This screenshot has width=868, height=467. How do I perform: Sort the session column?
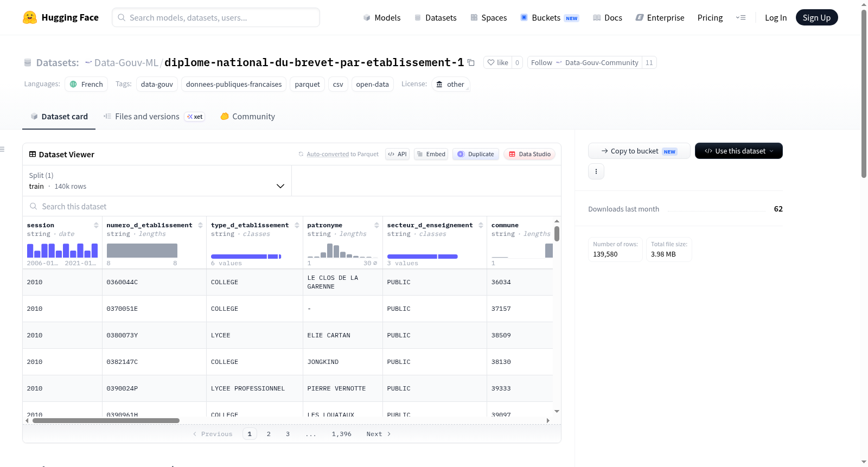(96, 225)
